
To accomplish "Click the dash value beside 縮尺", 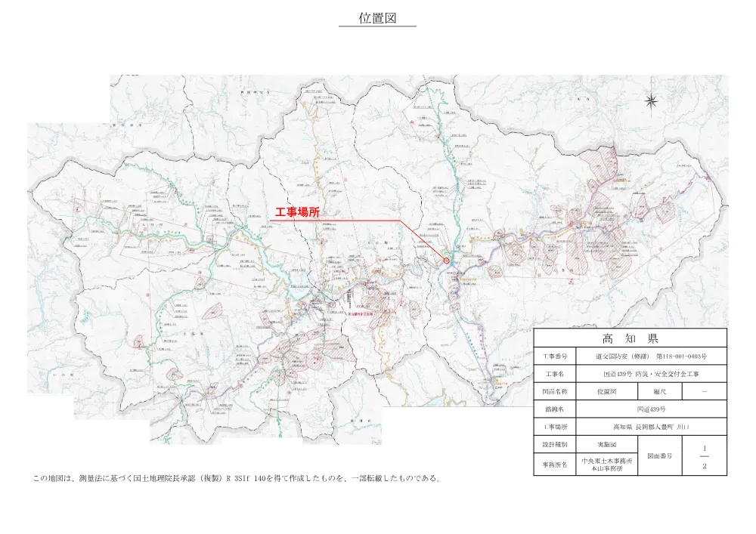I will pos(705,392).
